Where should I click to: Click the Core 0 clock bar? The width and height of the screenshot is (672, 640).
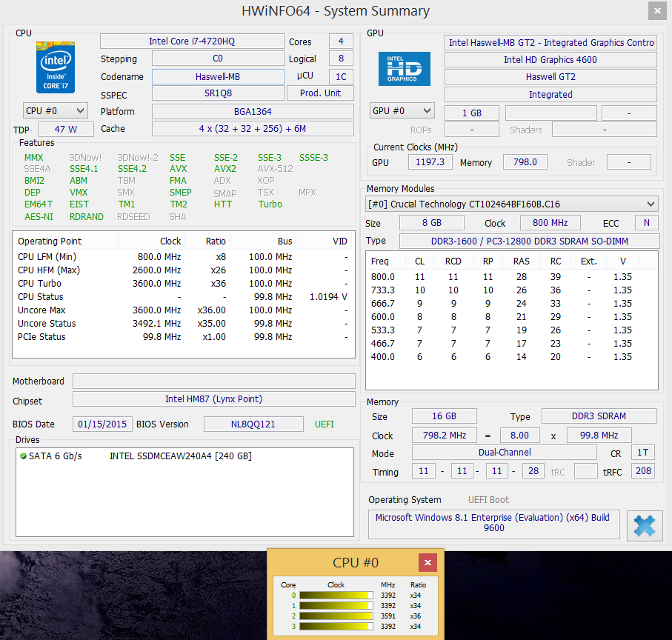(336, 595)
